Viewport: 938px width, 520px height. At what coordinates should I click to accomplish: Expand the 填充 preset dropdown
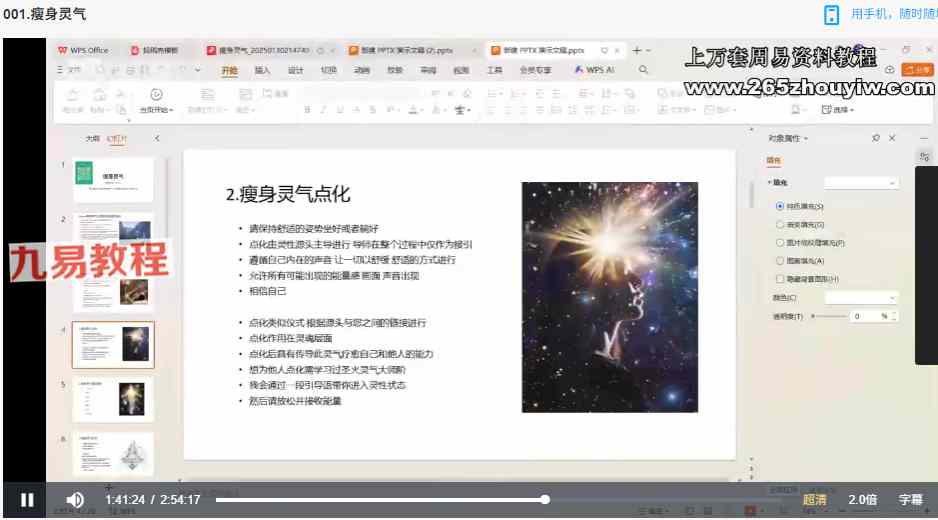(861, 184)
